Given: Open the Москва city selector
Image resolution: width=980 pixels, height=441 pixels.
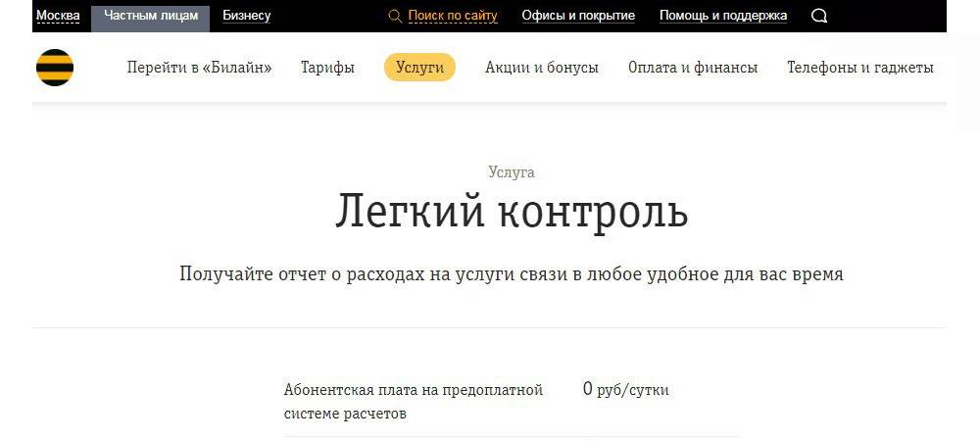Looking at the screenshot, I should pyautogui.click(x=58, y=16).
